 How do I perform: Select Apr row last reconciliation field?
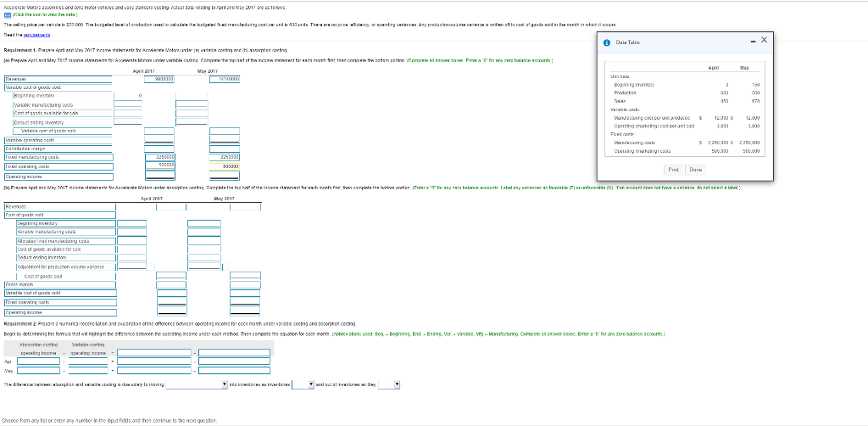[x=235, y=362]
